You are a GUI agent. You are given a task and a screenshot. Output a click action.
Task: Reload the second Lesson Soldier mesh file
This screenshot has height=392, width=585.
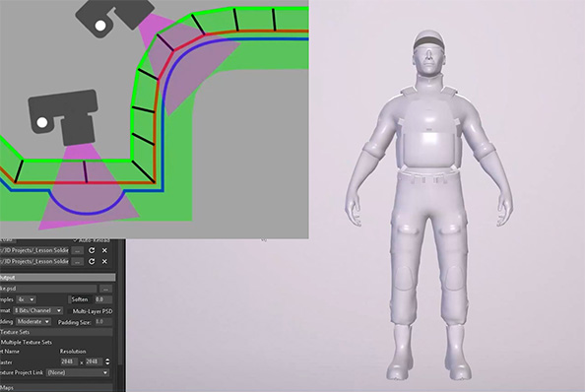click(x=92, y=261)
